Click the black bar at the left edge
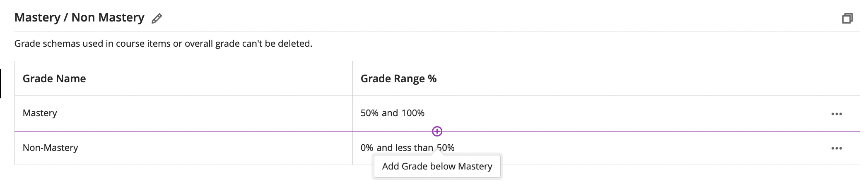The height and width of the screenshot is (191, 868). [x=0, y=84]
